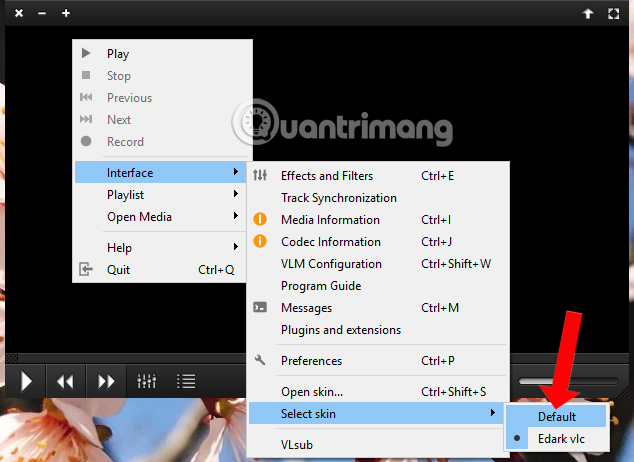This screenshot has height=462, width=634.
Task: Expand the Open Media submenu arrow
Action: coord(235,216)
